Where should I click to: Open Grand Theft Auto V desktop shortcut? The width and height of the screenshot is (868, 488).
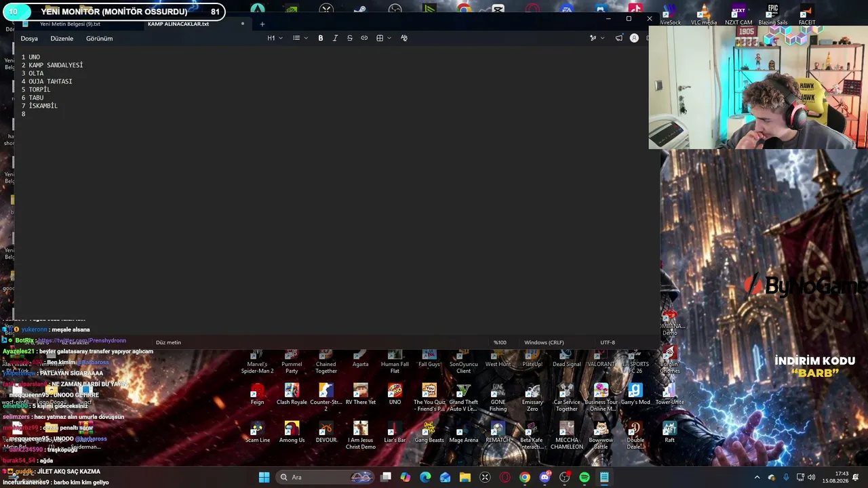click(464, 397)
